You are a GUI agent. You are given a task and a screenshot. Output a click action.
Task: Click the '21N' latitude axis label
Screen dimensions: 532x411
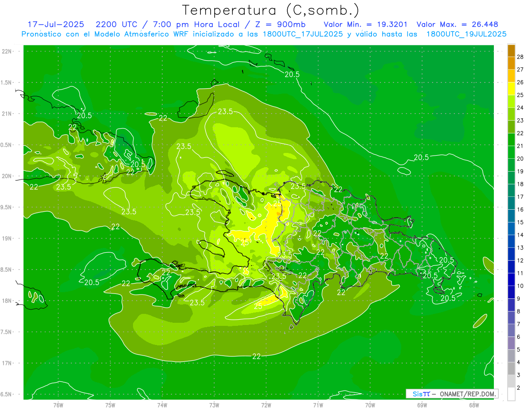[x=7, y=114]
